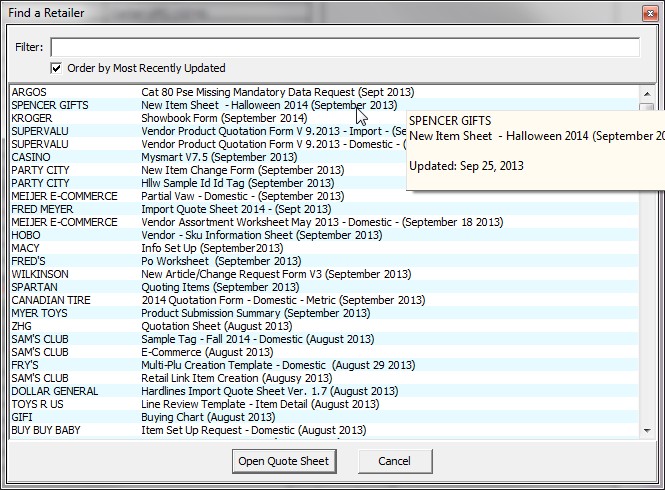665x490 pixels.
Task: Select the ZHG Quotation Sheet row
Action: (324, 326)
